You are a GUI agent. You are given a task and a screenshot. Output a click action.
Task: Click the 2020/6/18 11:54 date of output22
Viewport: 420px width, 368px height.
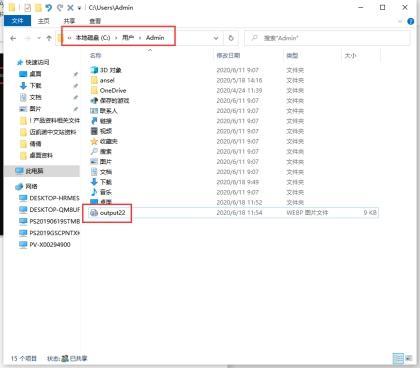click(239, 213)
